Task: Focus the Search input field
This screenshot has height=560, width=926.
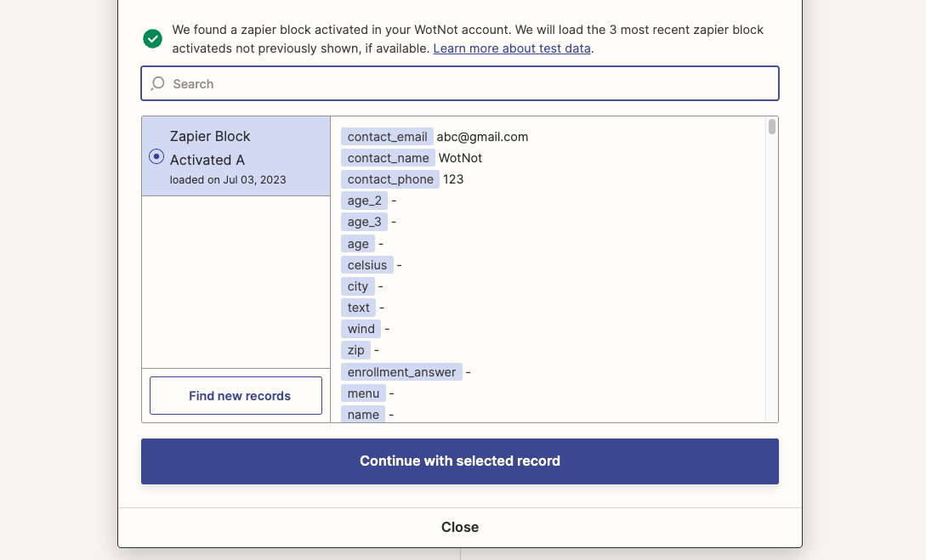Action: pyautogui.click(x=460, y=83)
